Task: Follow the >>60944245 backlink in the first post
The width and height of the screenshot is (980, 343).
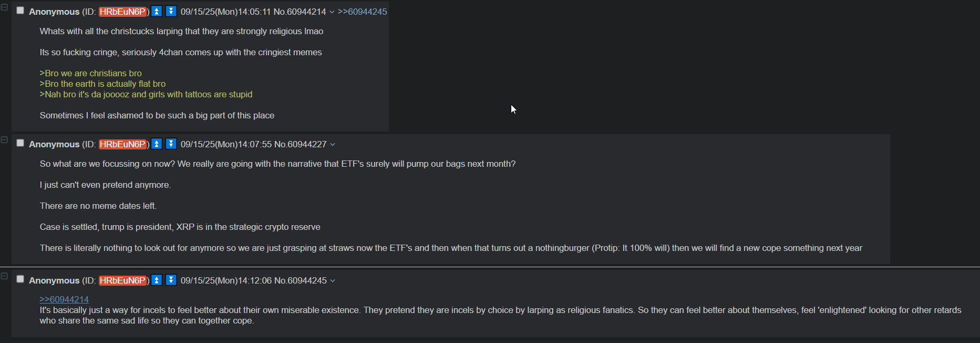Action: 362,12
